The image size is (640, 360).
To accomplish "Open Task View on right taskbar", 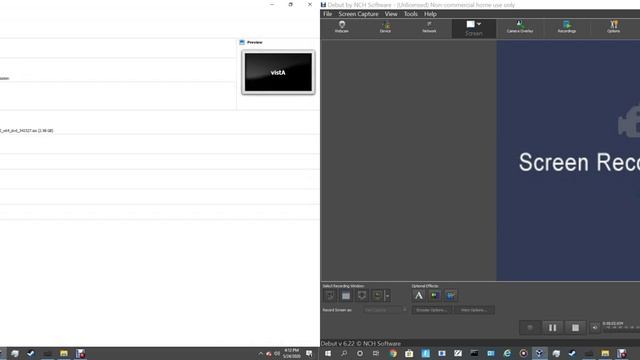I will [376, 353].
